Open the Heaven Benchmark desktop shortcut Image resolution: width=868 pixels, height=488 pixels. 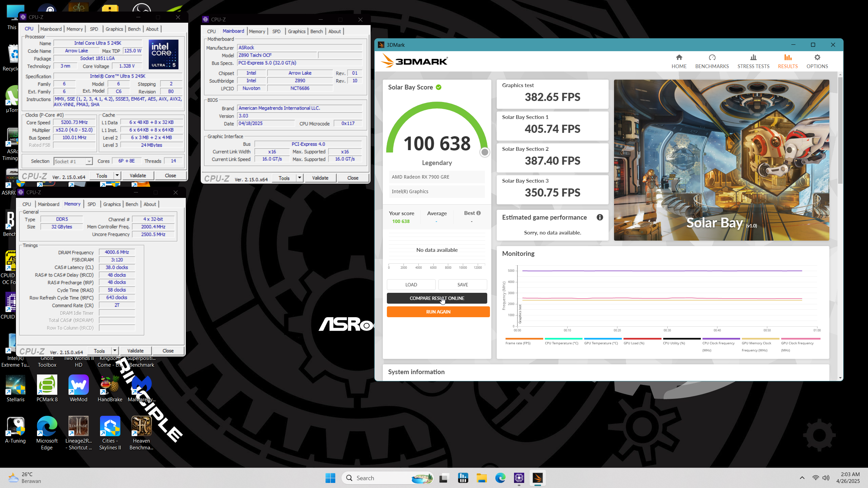click(x=141, y=433)
